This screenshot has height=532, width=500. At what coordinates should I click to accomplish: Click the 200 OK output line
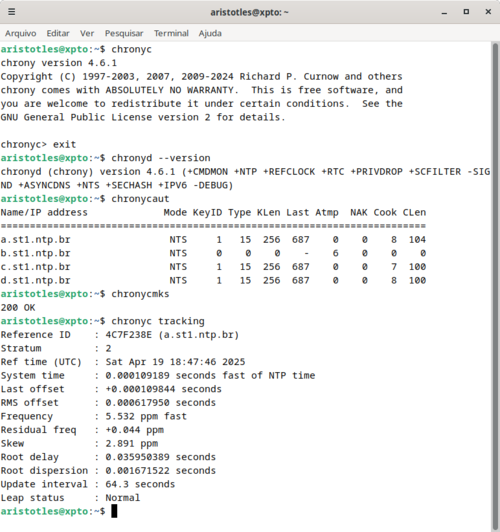(x=18, y=307)
